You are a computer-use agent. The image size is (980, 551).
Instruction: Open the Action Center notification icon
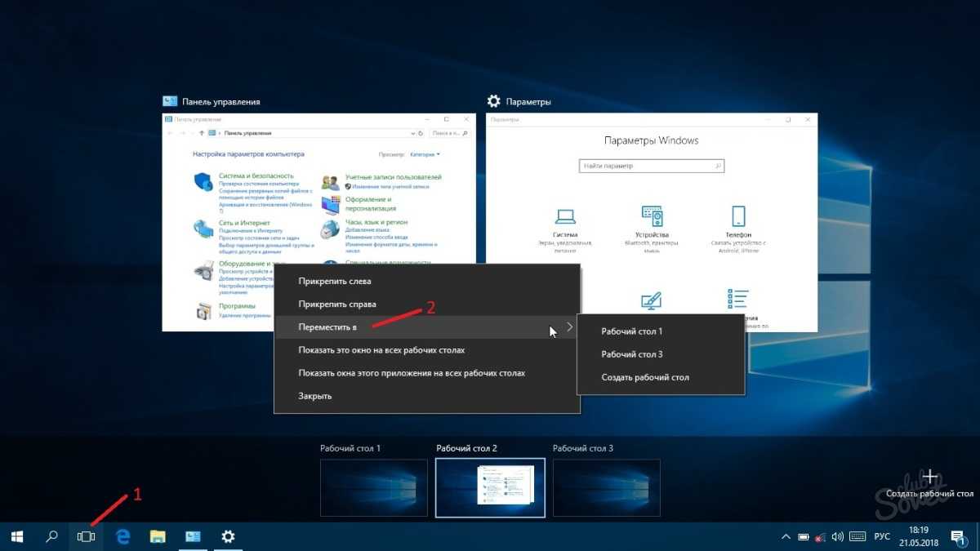pos(957,536)
